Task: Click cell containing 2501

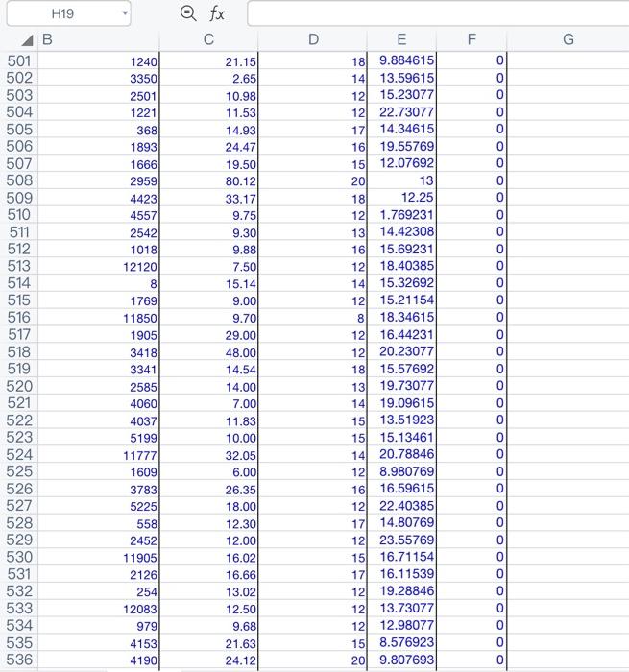Action: (99, 95)
